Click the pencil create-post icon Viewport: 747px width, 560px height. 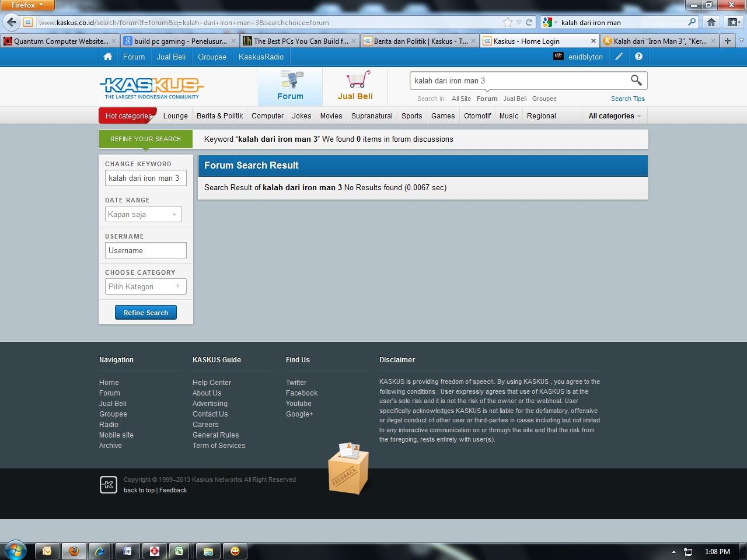619,57
